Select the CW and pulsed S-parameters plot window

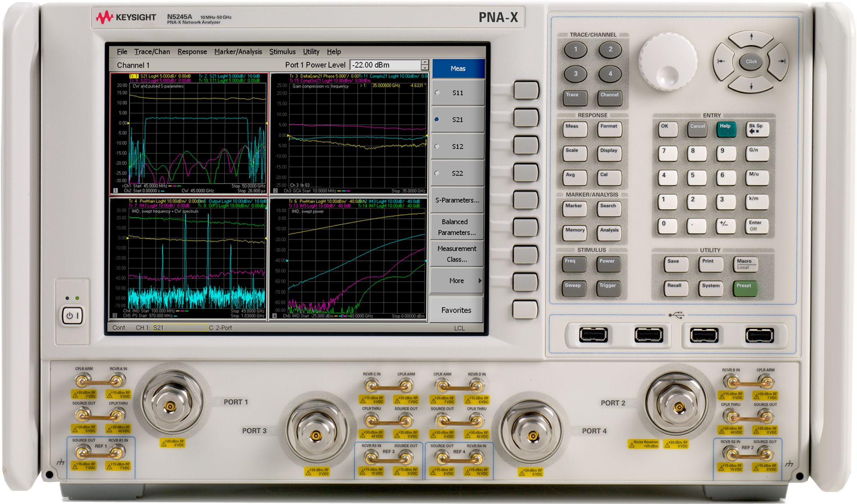tap(189, 134)
